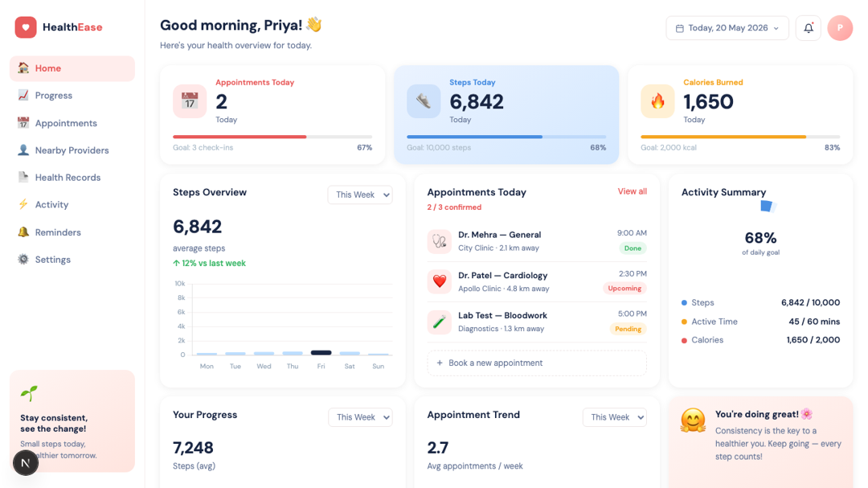Click the 'Goal: 10,000 steps' text
Image resolution: width=868 pixels, height=488 pixels.
pos(439,147)
